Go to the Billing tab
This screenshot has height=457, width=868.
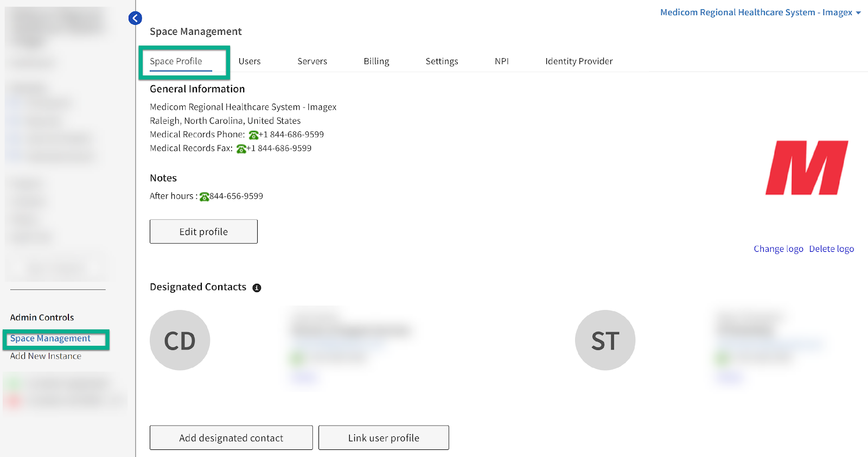click(x=376, y=61)
